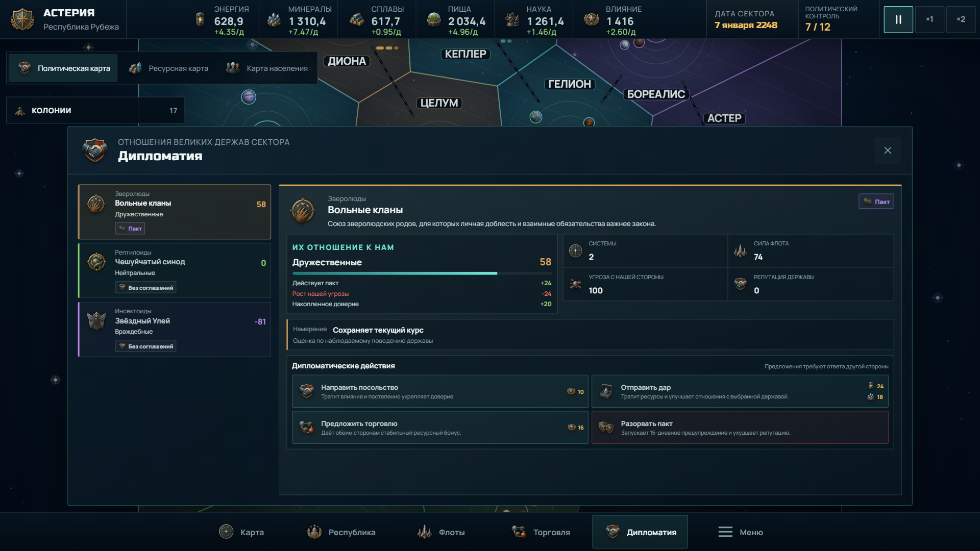Click the Вольные кланы paw emblem in list
Screen dimensions: 980x551
click(96, 204)
